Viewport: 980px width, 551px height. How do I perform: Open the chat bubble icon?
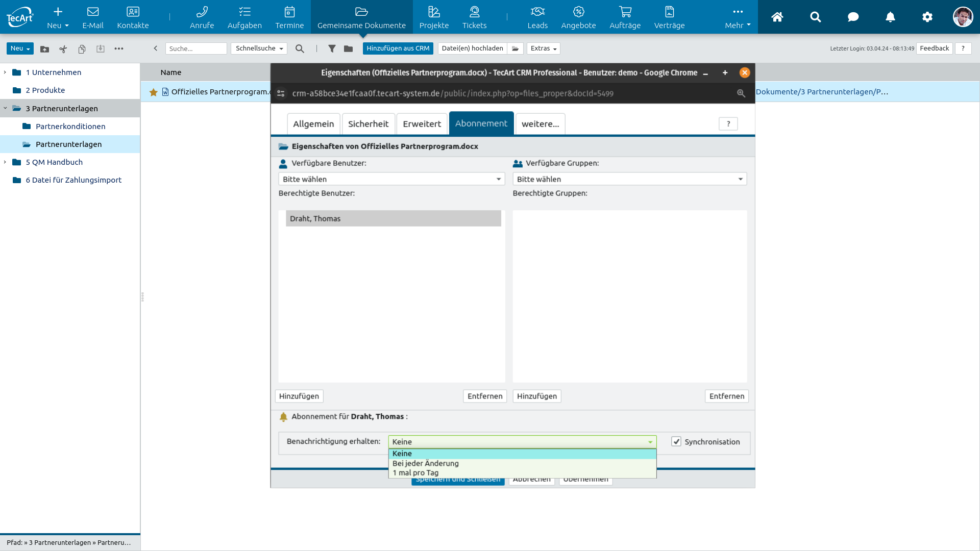(853, 17)
